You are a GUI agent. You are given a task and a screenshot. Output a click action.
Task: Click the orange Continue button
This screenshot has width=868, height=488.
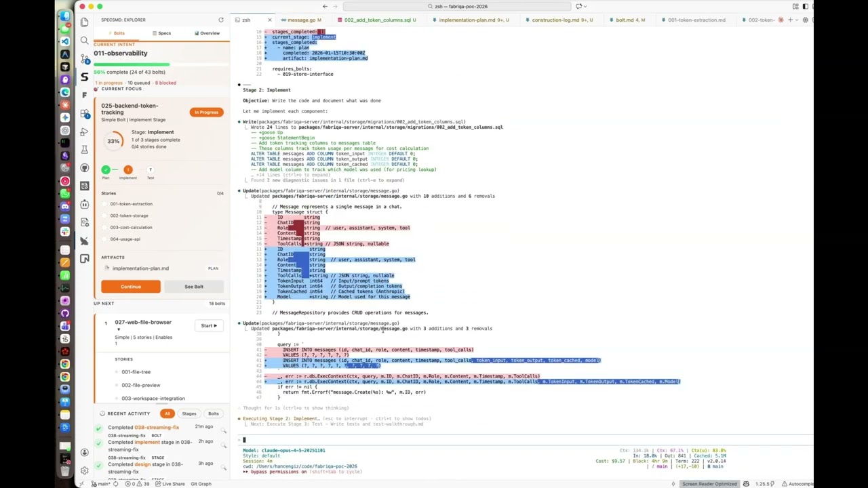(131, 287)
